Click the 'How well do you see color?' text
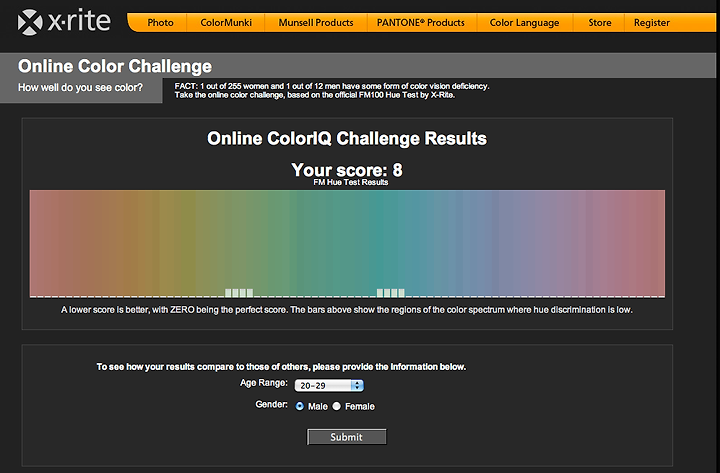The width and height of the screenshot is (720, 473). click(80, 87)
